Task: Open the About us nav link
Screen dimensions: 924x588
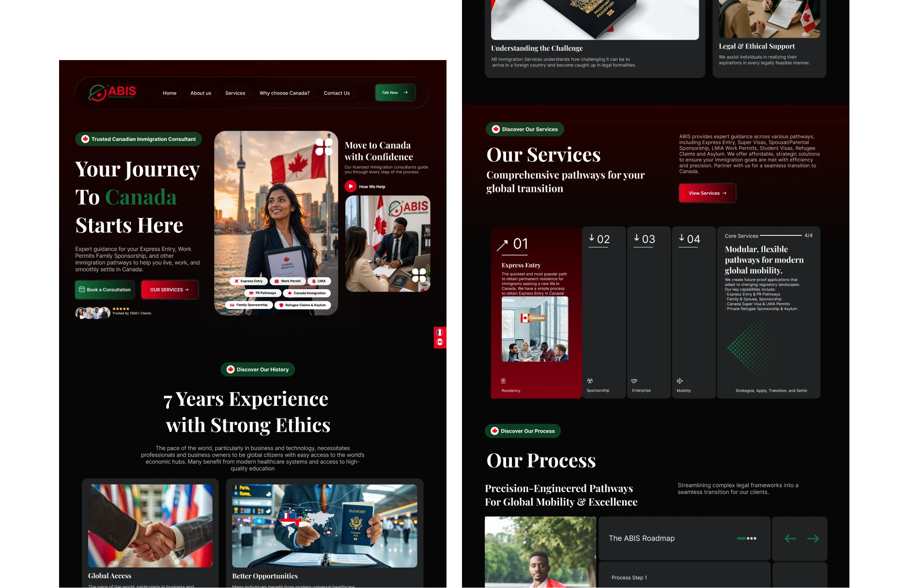Action: [200, 93]
